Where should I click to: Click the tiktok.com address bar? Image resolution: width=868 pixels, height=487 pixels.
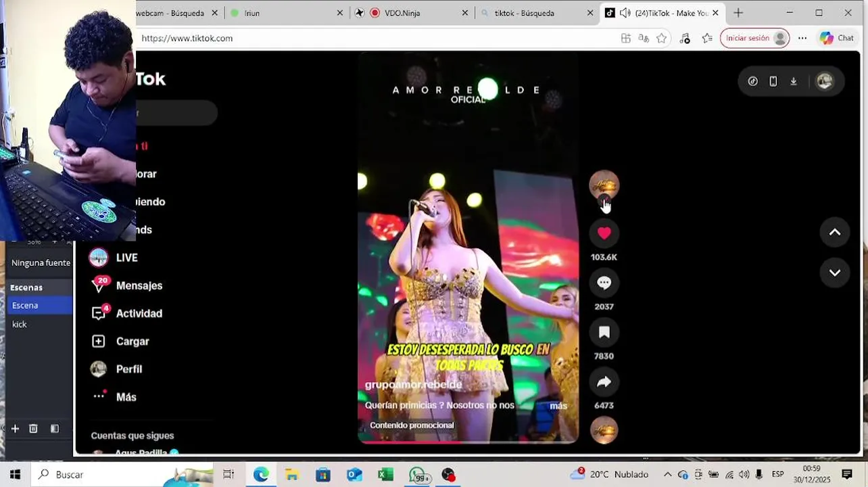pyautogui.click(x=375, y=39)
